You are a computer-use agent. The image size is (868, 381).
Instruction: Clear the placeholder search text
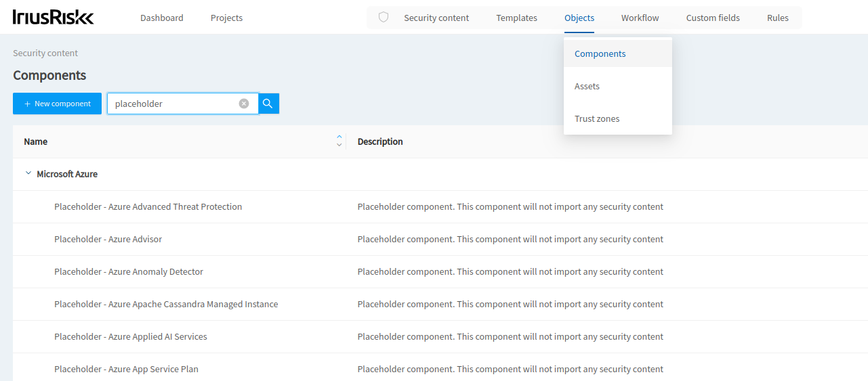tap(244, 104)
